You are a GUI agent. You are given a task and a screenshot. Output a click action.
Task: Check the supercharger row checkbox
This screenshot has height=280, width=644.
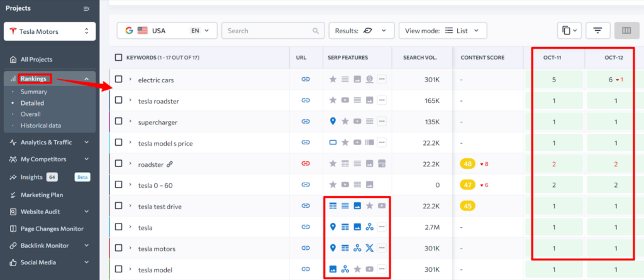pos(119,121)
